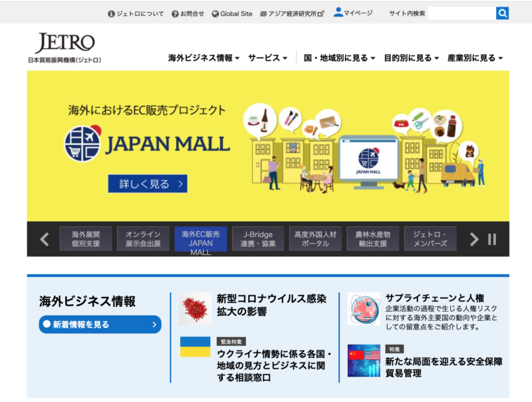Open 新型コロナウイルス感染拡大の影響 article

coord(271,305)
